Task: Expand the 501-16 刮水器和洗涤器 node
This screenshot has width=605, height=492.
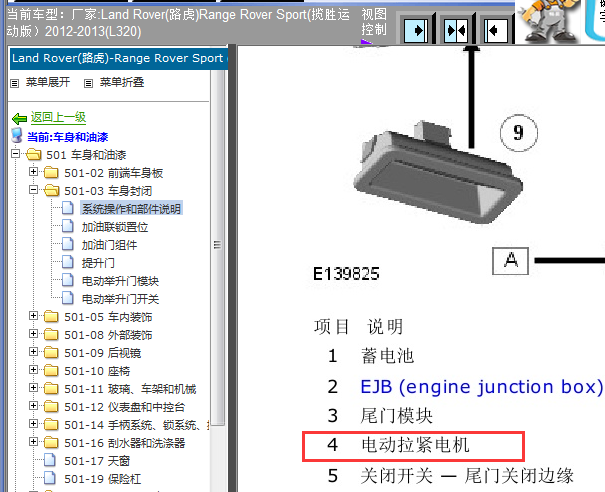Action: 34,442
